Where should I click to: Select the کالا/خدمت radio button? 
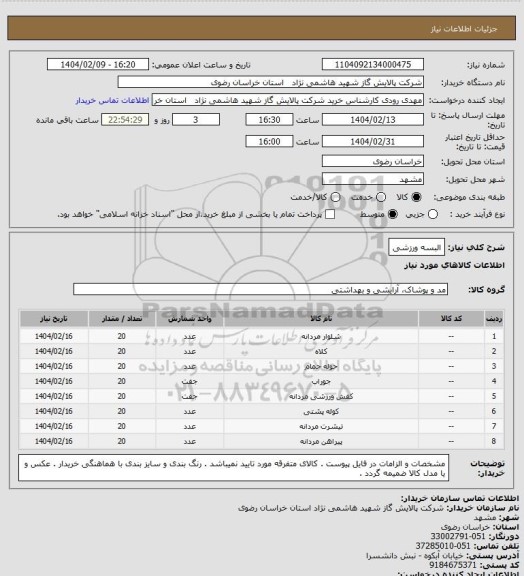(x=335, y=197)
